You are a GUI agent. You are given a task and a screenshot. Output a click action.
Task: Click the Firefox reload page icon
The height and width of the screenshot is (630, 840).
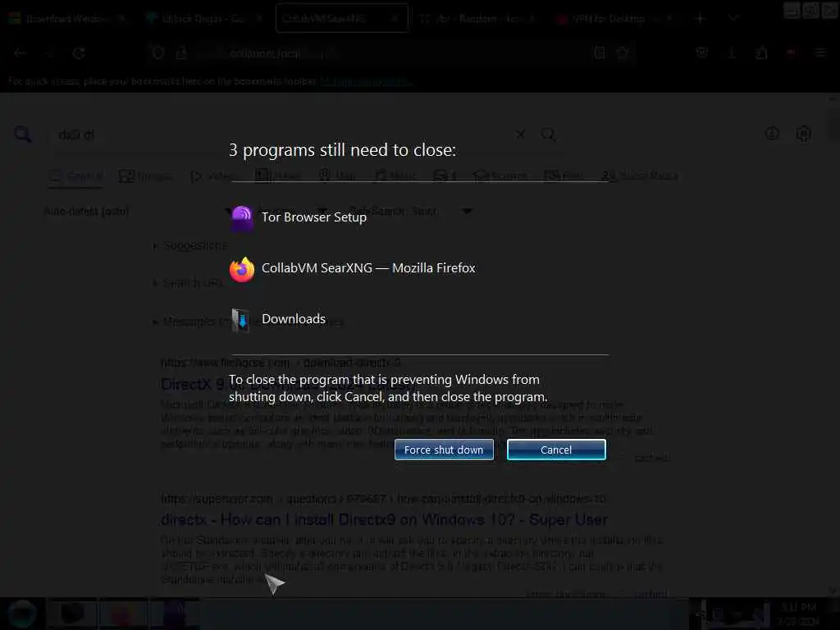coord(79,53)
